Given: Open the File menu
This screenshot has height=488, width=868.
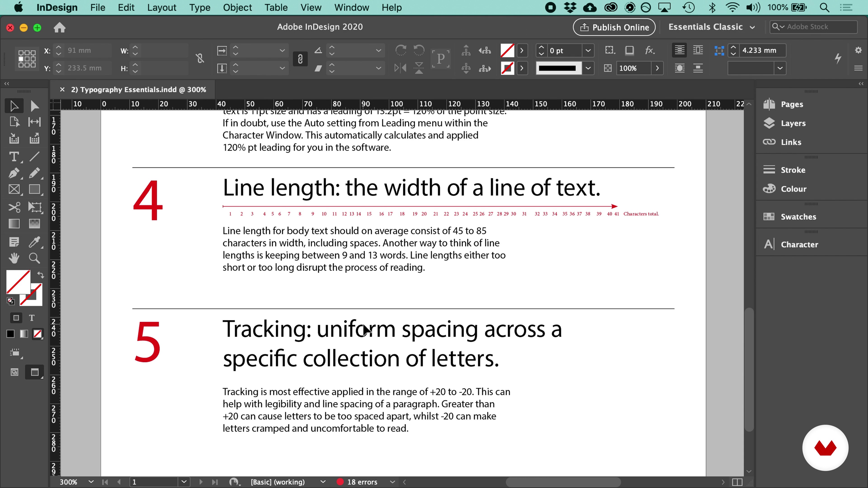Looking at the screenshot, I should (x=98, y=7).
